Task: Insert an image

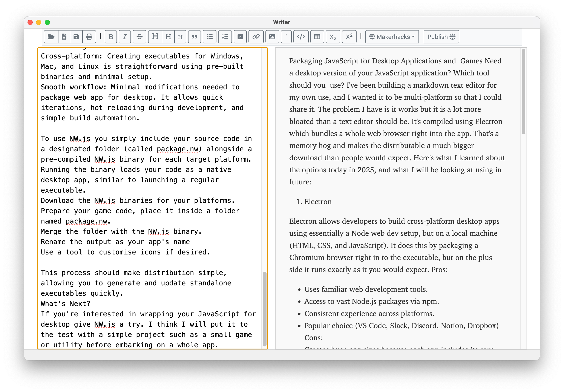Action: [272, 37]
